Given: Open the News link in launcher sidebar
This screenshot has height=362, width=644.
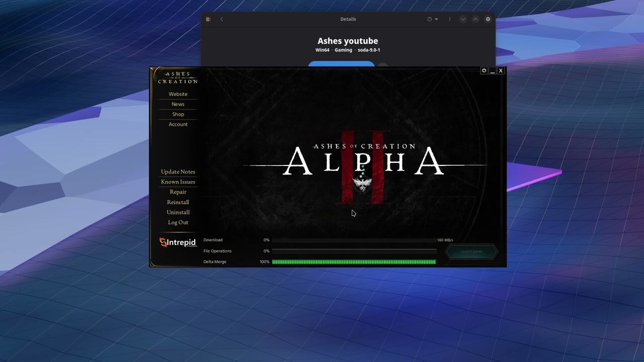Looking at the screenshot, I should click(x=178, y=104).
